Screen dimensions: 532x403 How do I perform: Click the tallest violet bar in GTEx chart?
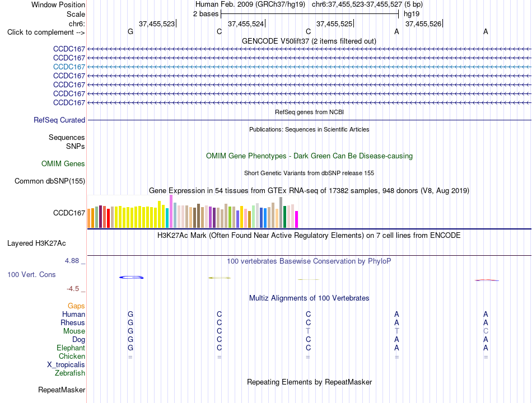[171, 212]
